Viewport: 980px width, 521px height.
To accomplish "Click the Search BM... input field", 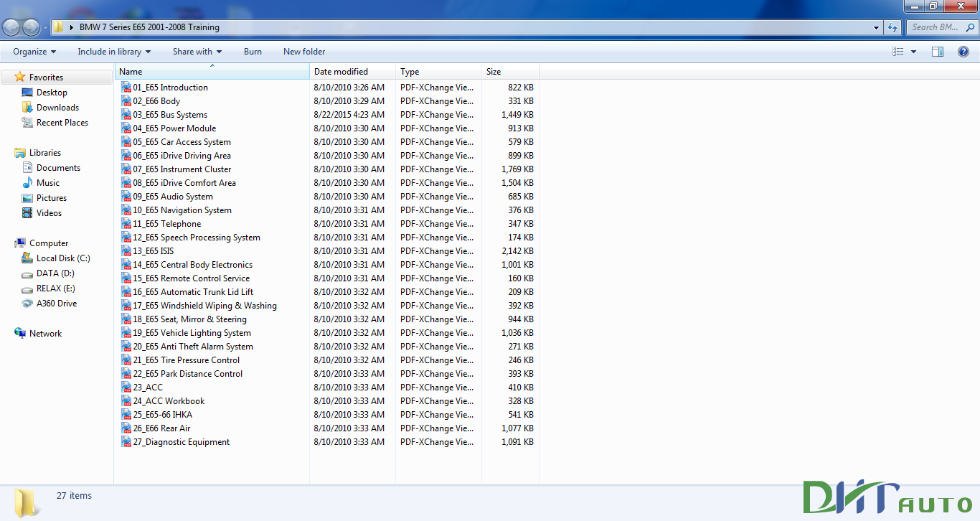I will 941,27.
